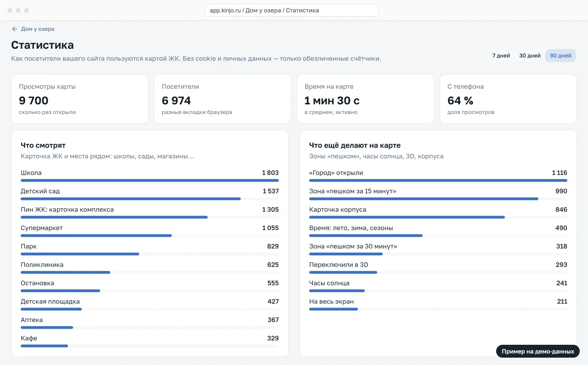Select the Поликлиника row label
Viewport: 588px width, 365px height.
pos(42,265)
